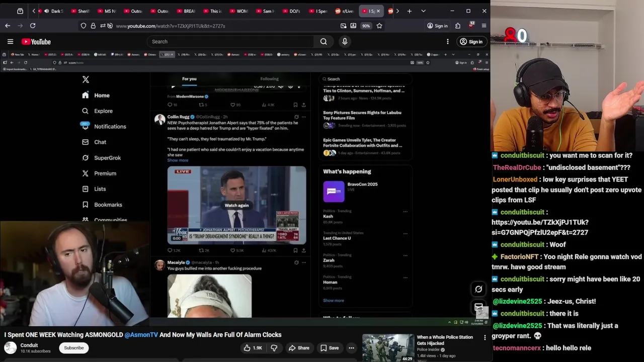The height and width of the screenshot is (362, 644).
Task: Click the browser toolbar Sign in account button
Action: [x=437, y=26]
